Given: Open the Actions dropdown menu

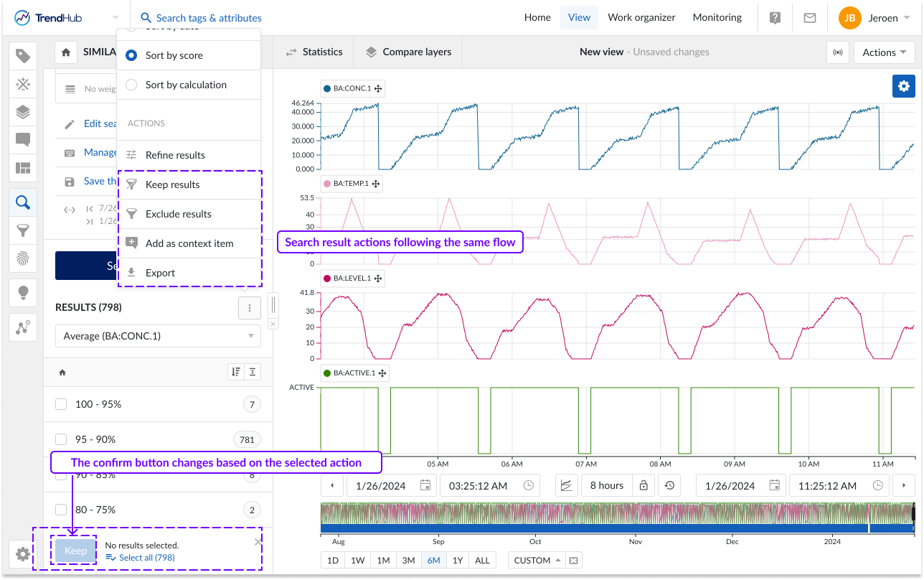Looking at the screenshot, I should pyautogui.click(x=885, y=52).
